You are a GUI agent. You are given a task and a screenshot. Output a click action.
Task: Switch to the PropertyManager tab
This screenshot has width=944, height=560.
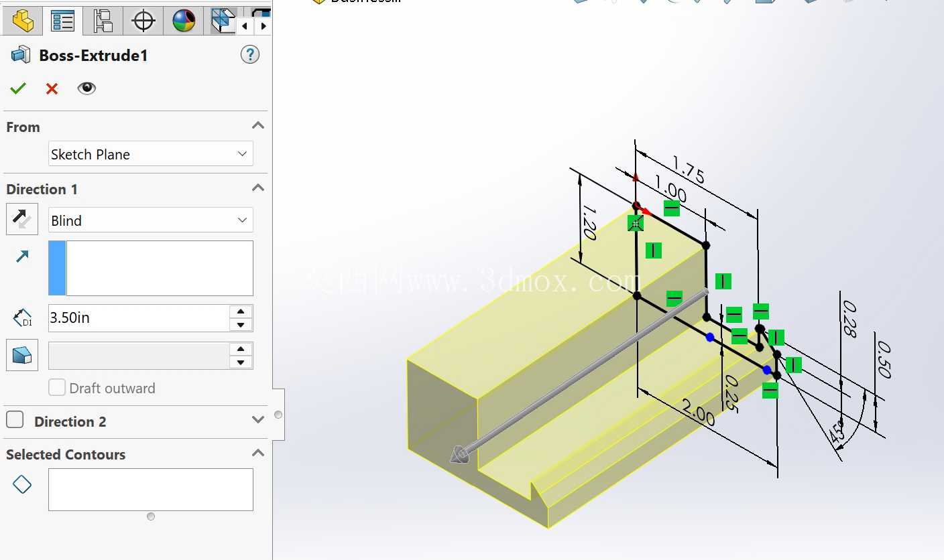coord(63,21)
